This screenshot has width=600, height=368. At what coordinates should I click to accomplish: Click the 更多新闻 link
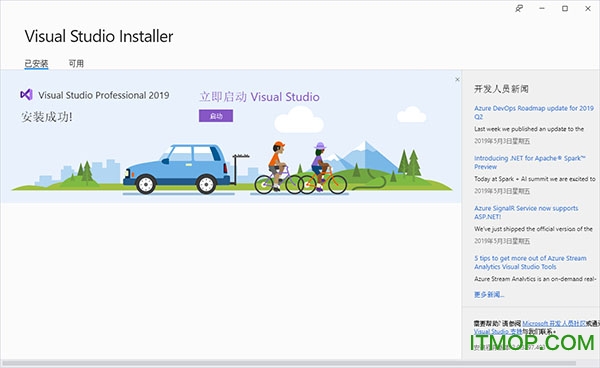pos(489,295)
